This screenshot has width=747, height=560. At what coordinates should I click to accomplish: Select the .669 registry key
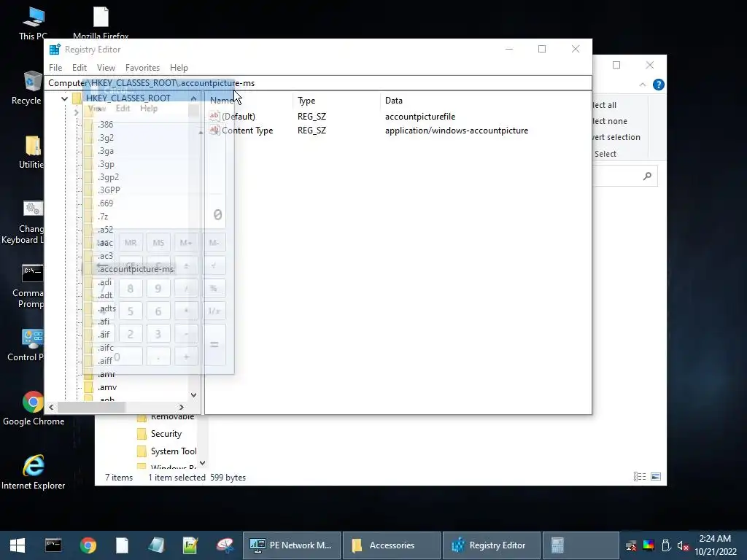click(x=105, y=203)
